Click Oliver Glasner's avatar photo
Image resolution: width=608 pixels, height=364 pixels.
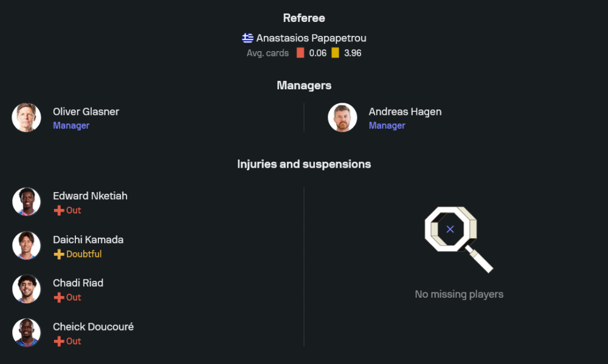[26, 118]
